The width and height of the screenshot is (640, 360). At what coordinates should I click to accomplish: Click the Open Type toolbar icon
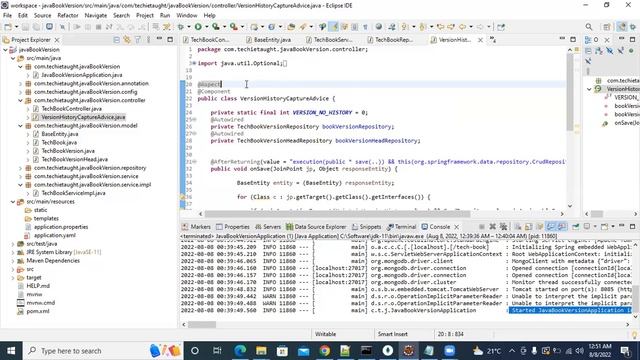click(x=291, y=27)
